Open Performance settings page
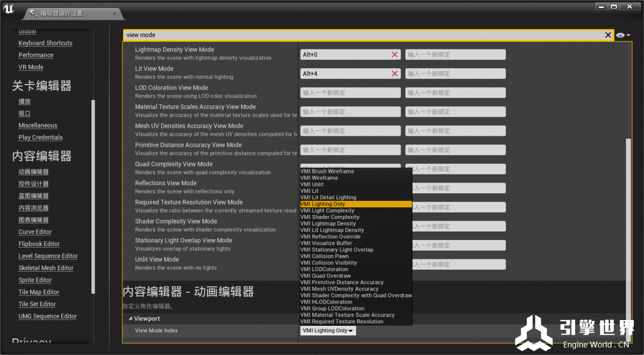This screenshot has height=355, width=644. (36, 55)
